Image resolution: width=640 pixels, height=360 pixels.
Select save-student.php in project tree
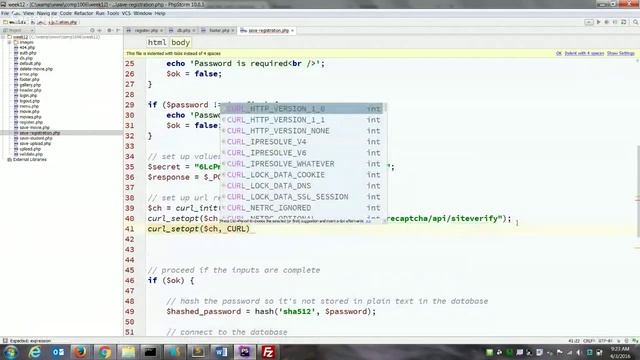[x=36, y=138]
